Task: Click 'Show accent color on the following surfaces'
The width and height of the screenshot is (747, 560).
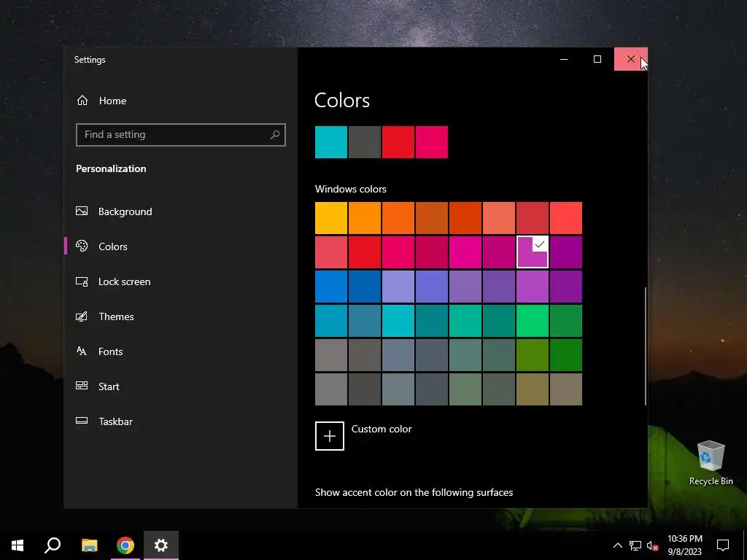Action: pos(414,492)
